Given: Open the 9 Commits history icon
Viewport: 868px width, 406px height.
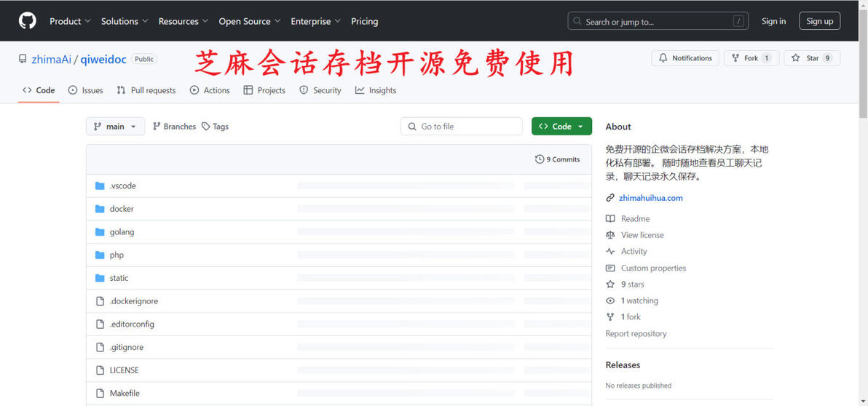Looking at the screenshot, I should [x=539, y=159].
